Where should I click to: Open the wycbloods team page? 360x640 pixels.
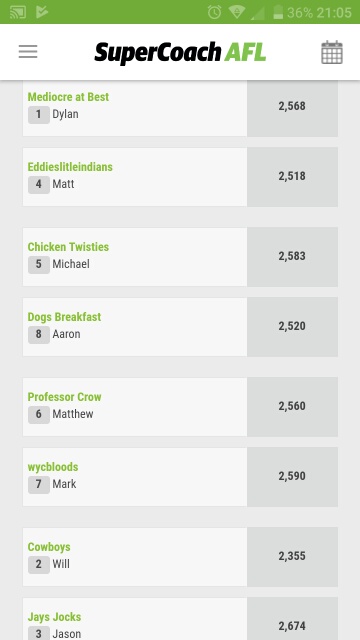click(53, 467)
